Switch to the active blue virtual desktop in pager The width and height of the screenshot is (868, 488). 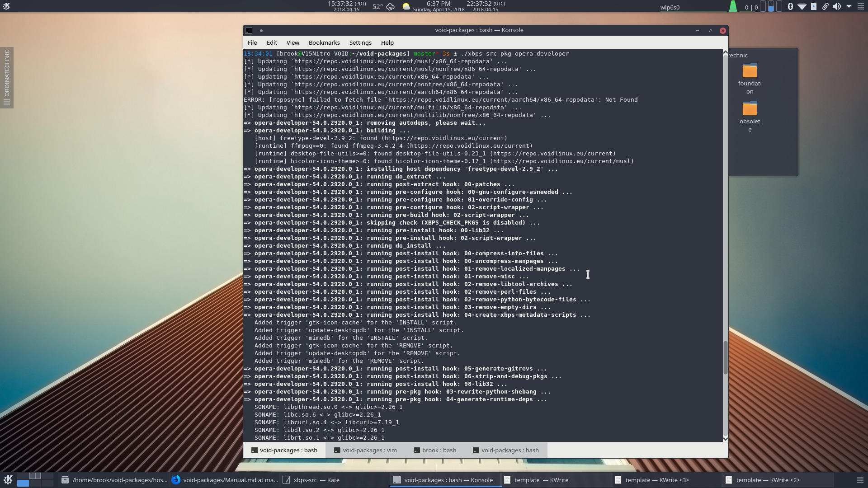click(x=23, y=483)
